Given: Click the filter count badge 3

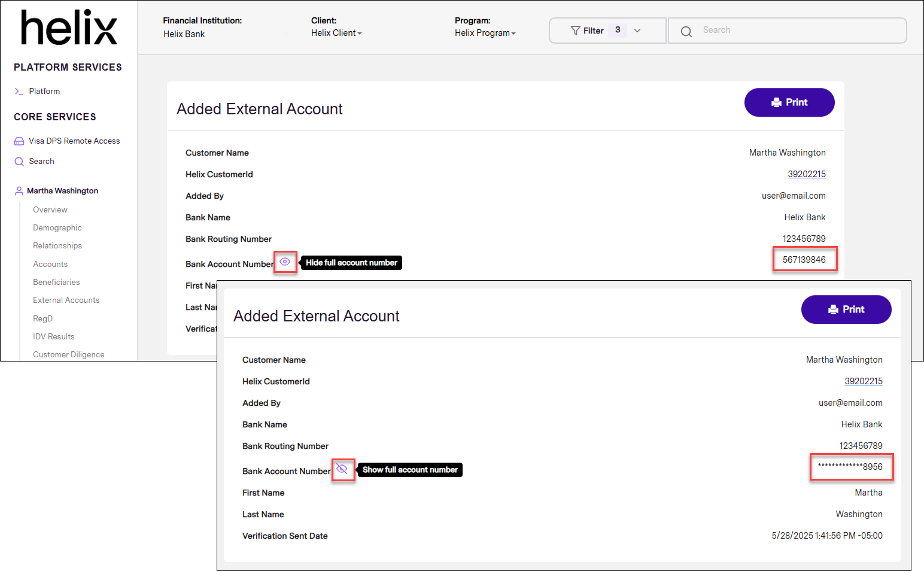Looking at the screenshot, I should [618, 30].
